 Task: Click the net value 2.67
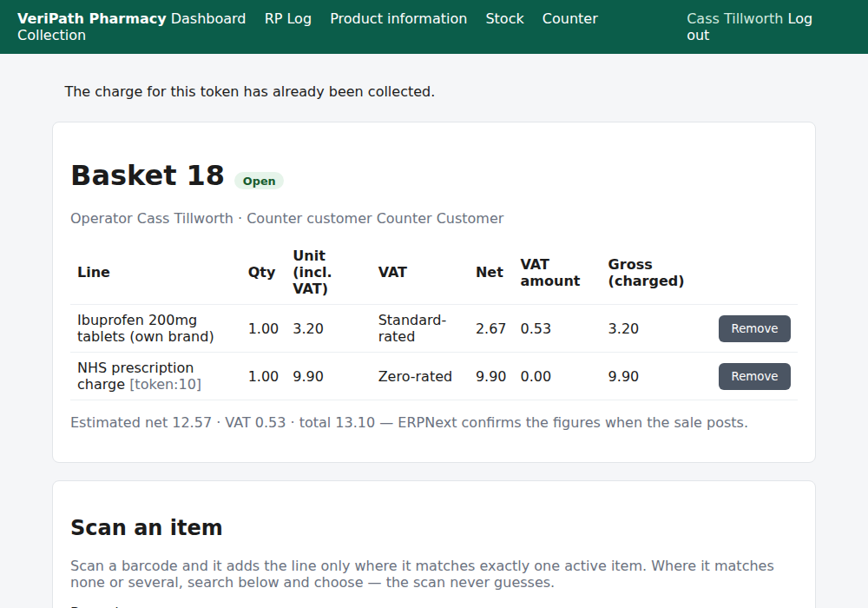491,328
